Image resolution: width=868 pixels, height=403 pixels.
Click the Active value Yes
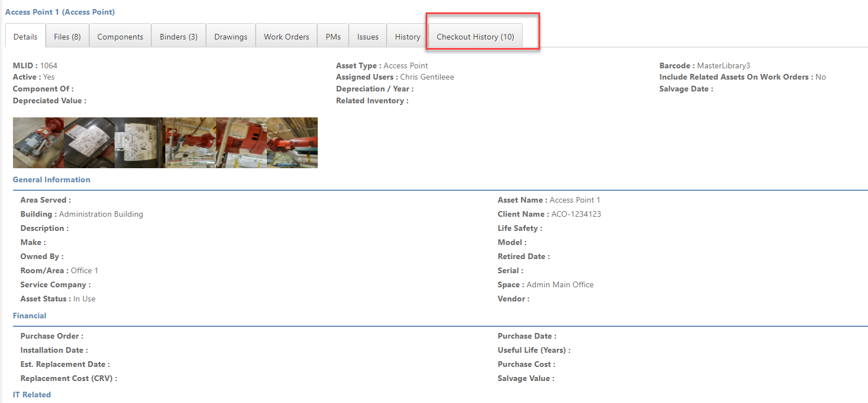click(49, 77)
